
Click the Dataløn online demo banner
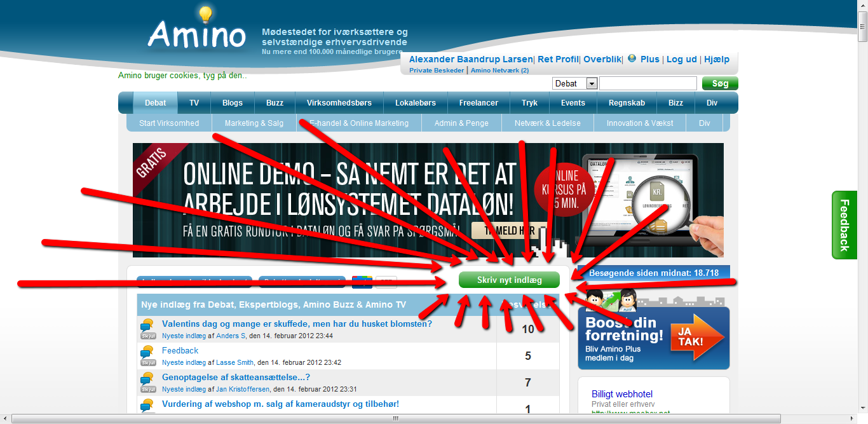[x=428, y=200]
